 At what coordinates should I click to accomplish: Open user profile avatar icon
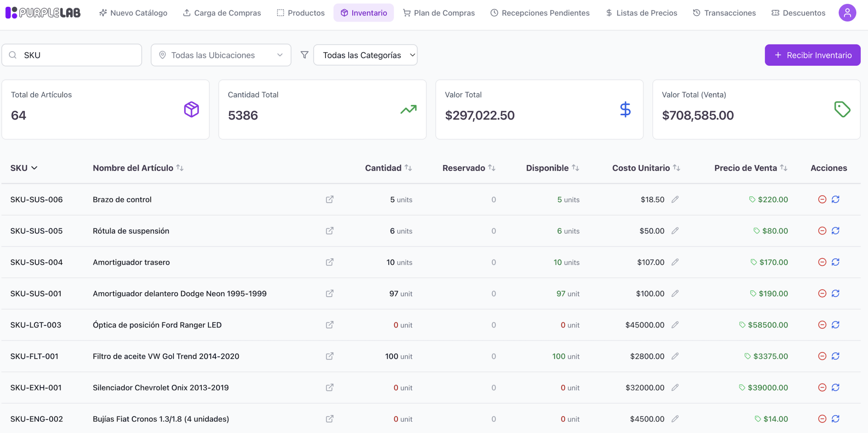coord(847,13)
